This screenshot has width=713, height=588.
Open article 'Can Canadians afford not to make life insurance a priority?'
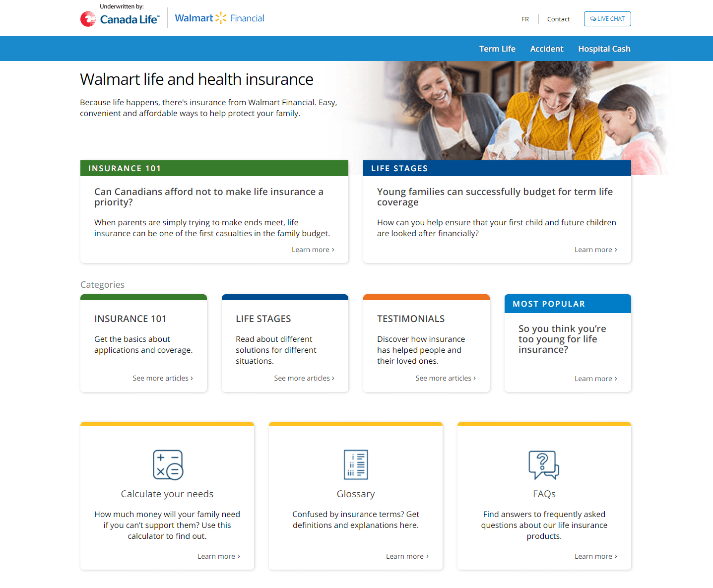(x=209, y=197)
